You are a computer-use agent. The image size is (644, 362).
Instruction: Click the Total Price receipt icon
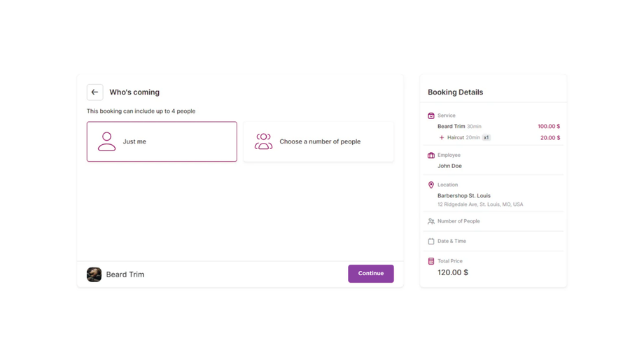tap(431, 261)
